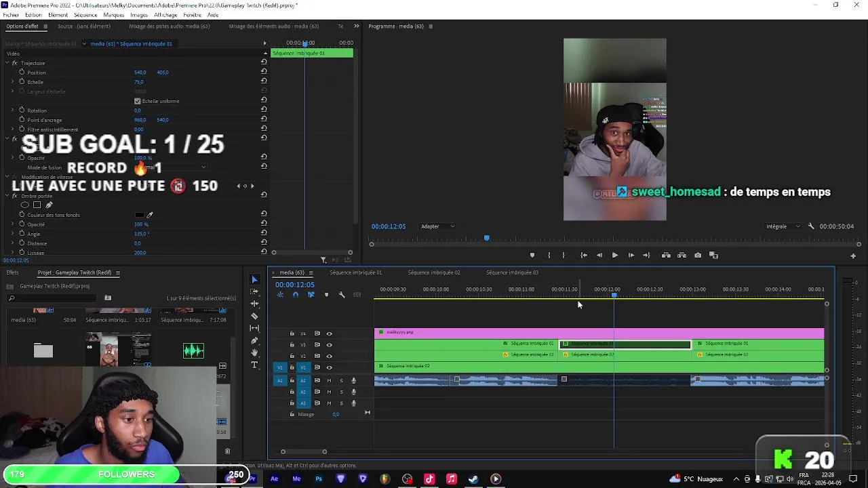This screenshot has height=488, width=868.
Task: Expand the Angle property
Action: pyautogui.click(x=12, y=234)
